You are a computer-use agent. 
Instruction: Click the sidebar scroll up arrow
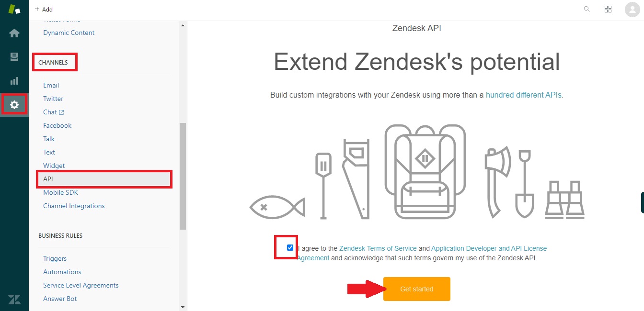point(183,25)
